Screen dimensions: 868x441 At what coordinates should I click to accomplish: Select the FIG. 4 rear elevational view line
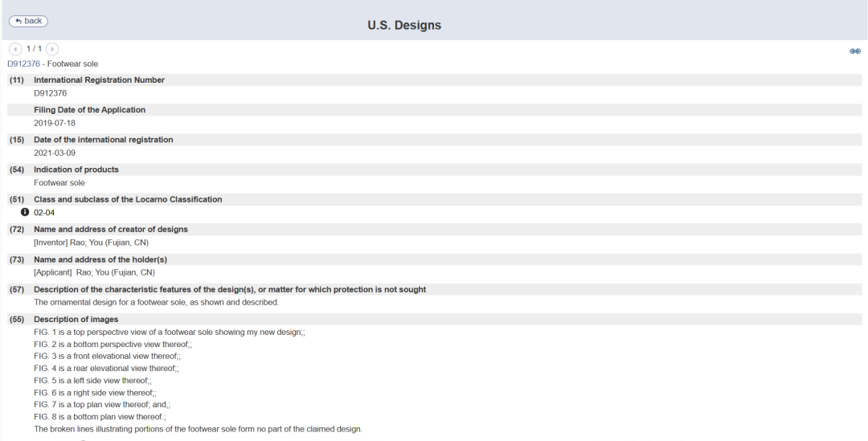click(106, 368)
